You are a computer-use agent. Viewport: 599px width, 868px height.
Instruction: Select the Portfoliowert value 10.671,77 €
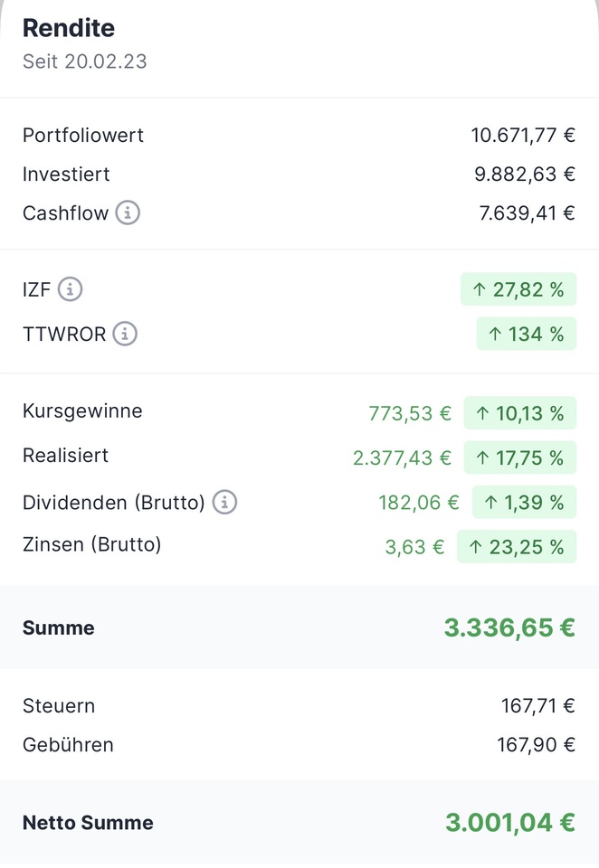(x=523, y=136)
